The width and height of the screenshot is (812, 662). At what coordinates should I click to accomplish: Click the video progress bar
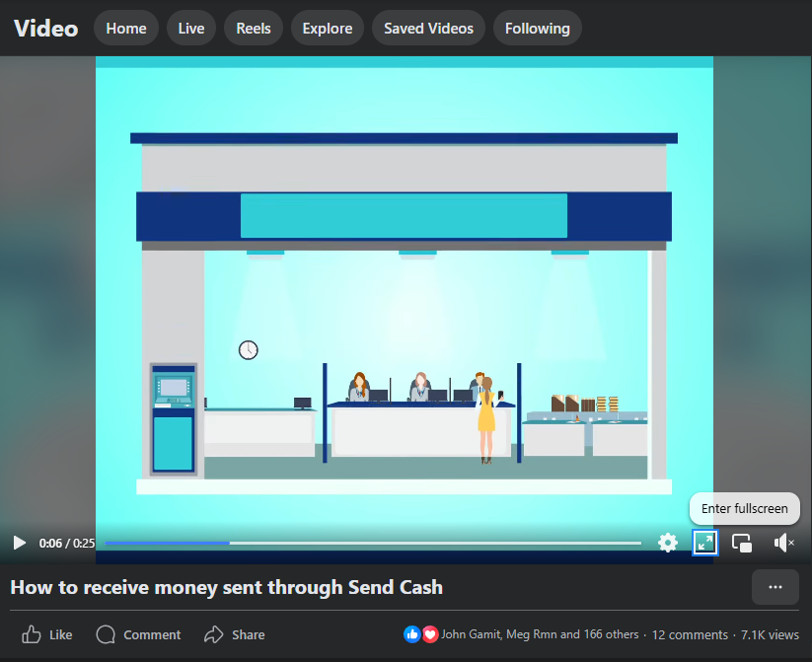(x=373, y=543)
